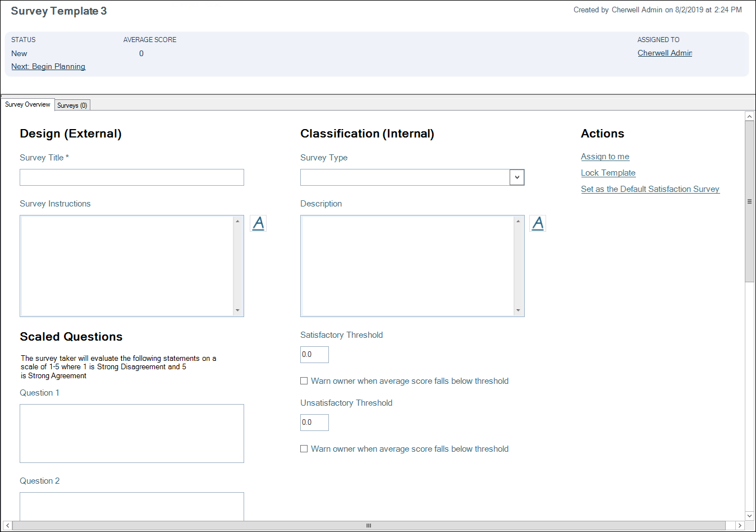Screen dimensions: 756x532
Task: Switch to the Surveys (0) tab
Action: (x=72, y=105)
